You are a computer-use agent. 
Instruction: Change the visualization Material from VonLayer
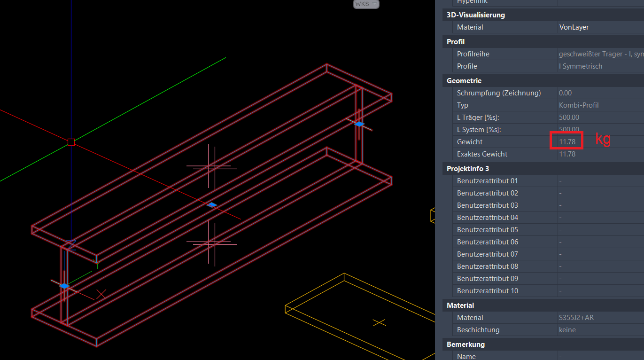pyautogui.click(x=587, y=27)
